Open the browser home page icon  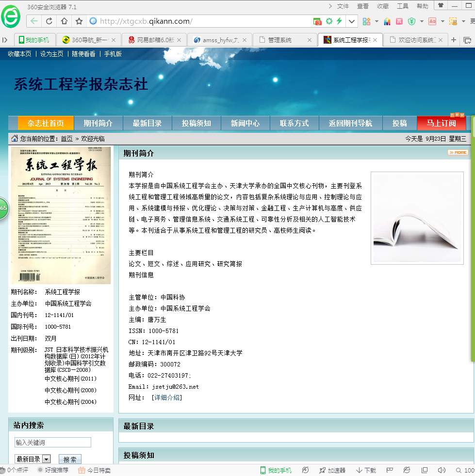point(64,21)
